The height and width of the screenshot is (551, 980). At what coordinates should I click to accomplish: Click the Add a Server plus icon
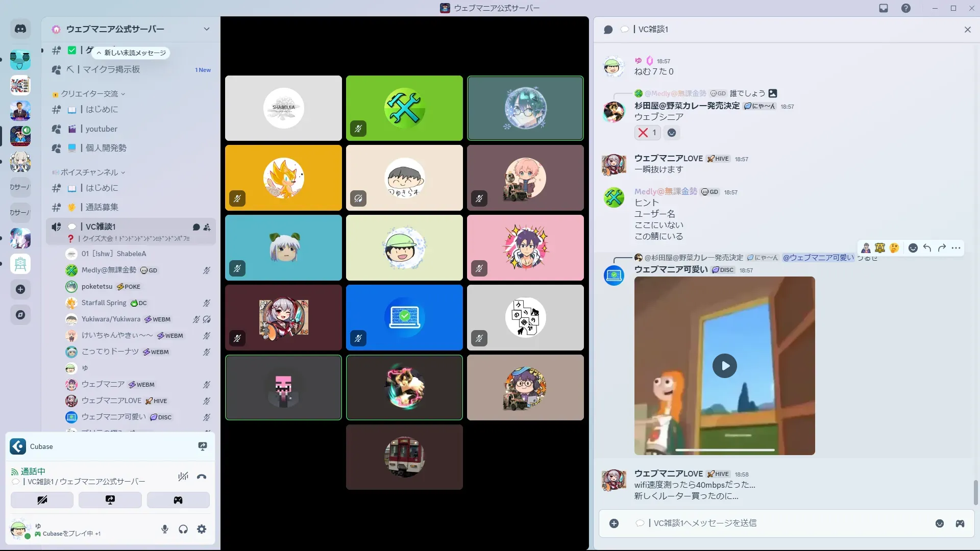coord(20,289)
